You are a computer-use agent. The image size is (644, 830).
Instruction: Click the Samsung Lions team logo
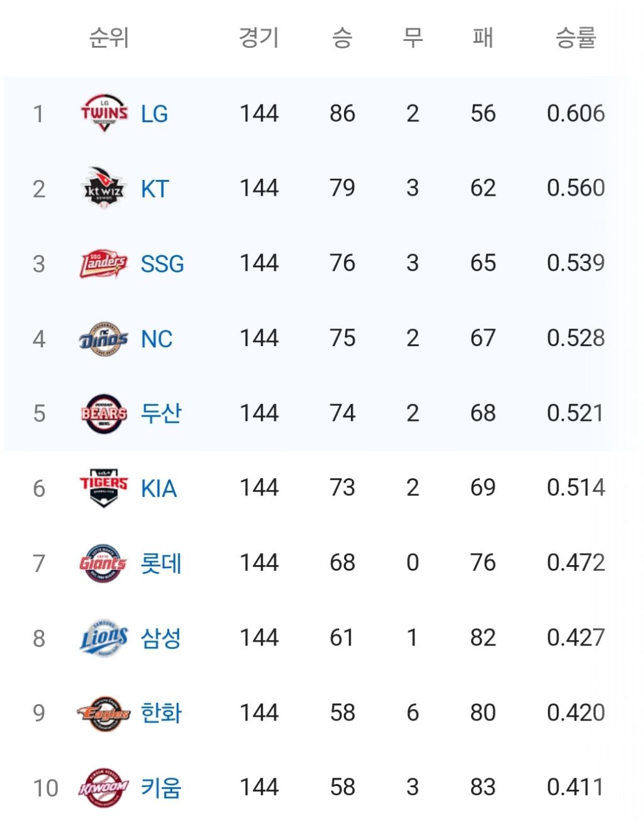click(104, 637)
